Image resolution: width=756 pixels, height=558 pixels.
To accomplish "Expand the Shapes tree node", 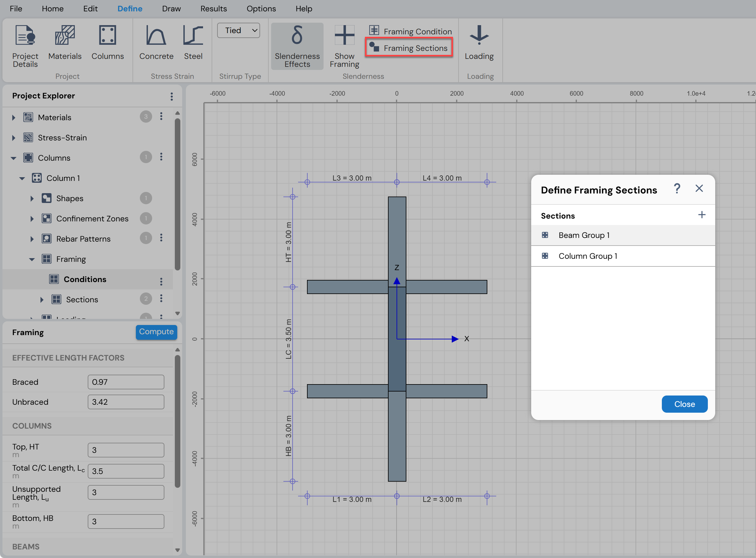I will 32,199.
